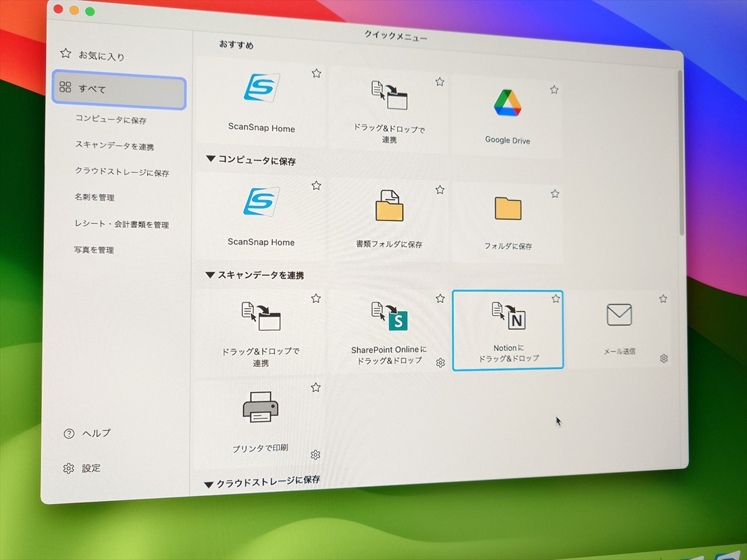Open ヘルプ at sidebar bottom
This screenshot has width=747, height=560.
(87, 433)
